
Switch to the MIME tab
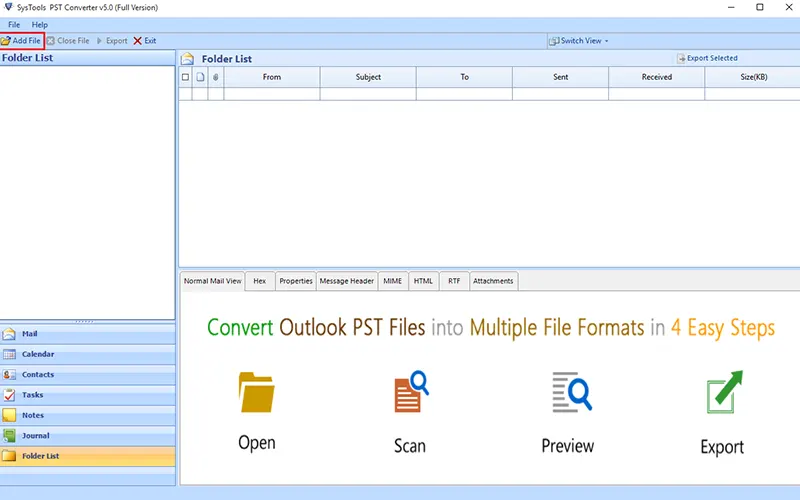pos(393,281)
